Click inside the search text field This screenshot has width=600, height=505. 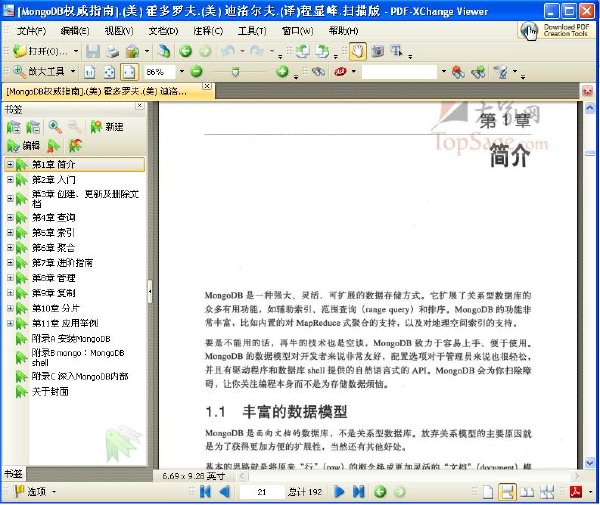[x=399, y=72]
